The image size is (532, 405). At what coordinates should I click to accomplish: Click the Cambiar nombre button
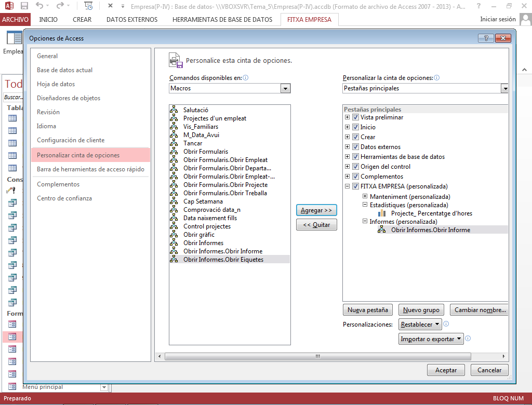pos(479,309)
